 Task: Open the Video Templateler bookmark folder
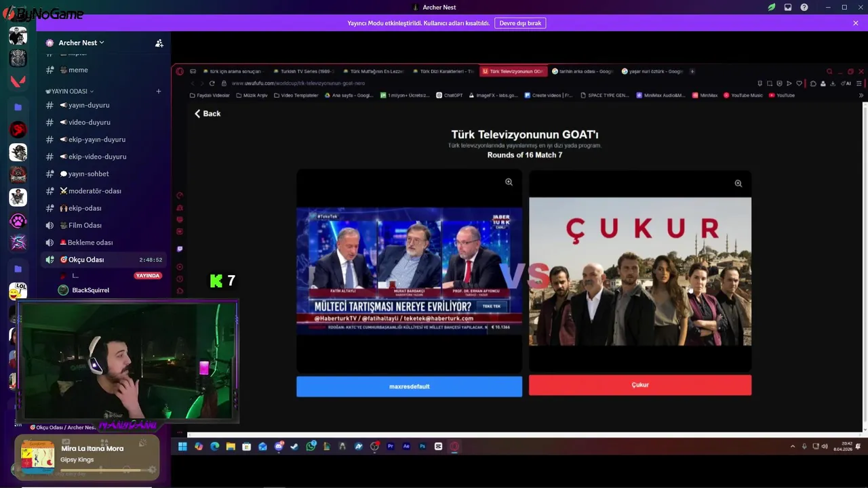coord(296,96)
